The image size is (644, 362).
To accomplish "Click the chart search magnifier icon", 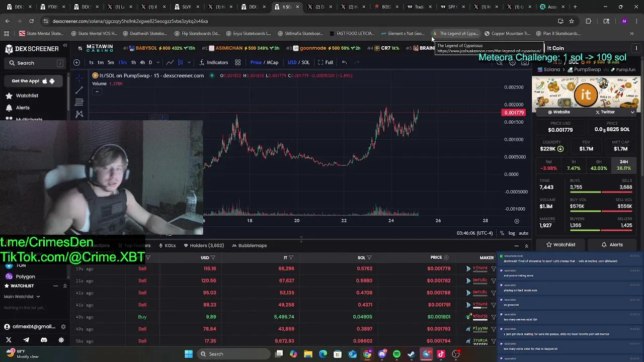I will pyautogui.click(x=500, y=63).
